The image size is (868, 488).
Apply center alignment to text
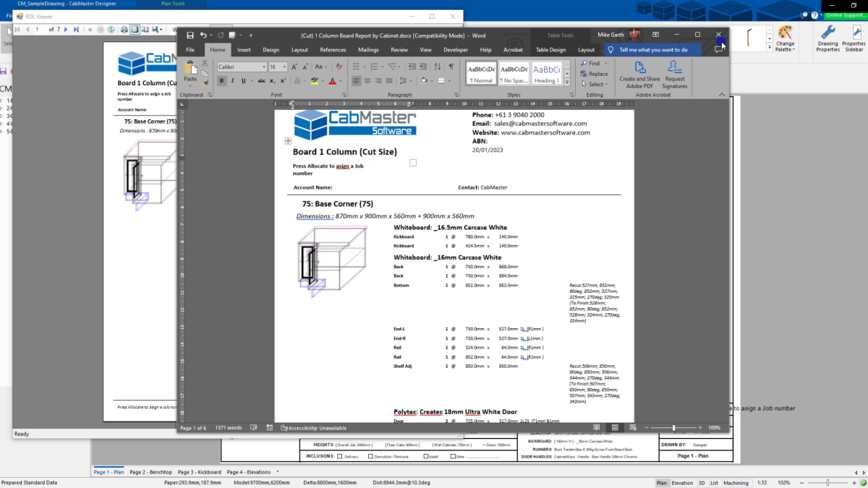367,81
